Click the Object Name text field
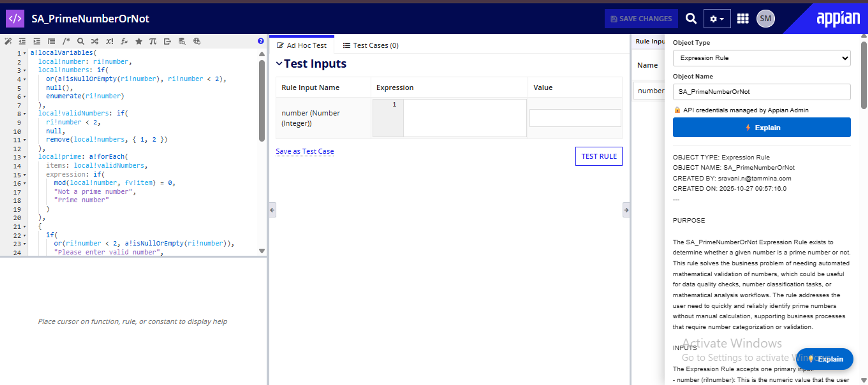This screenshot has height=385, width=868. click(762, 92)
